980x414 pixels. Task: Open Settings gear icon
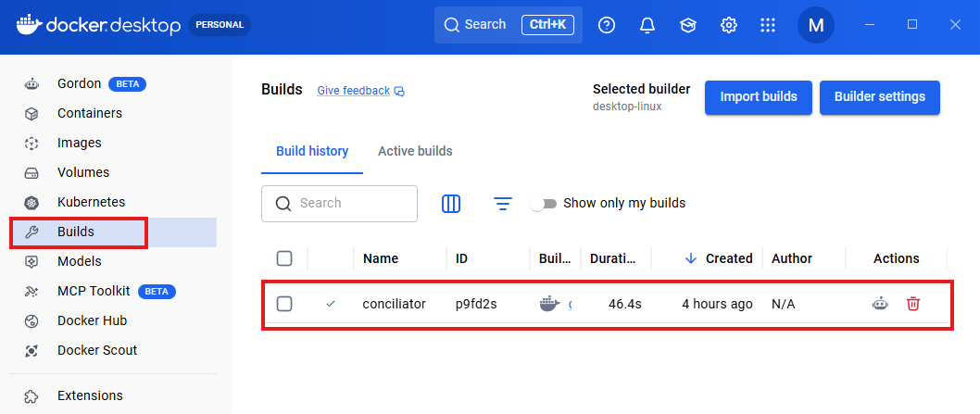click(728, 25)
